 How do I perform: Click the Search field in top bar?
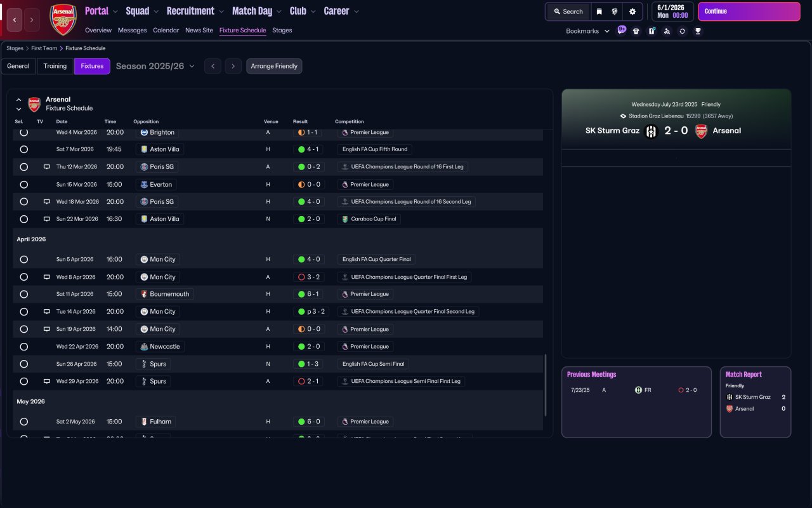pyautogui.click(x=568, y=11)
